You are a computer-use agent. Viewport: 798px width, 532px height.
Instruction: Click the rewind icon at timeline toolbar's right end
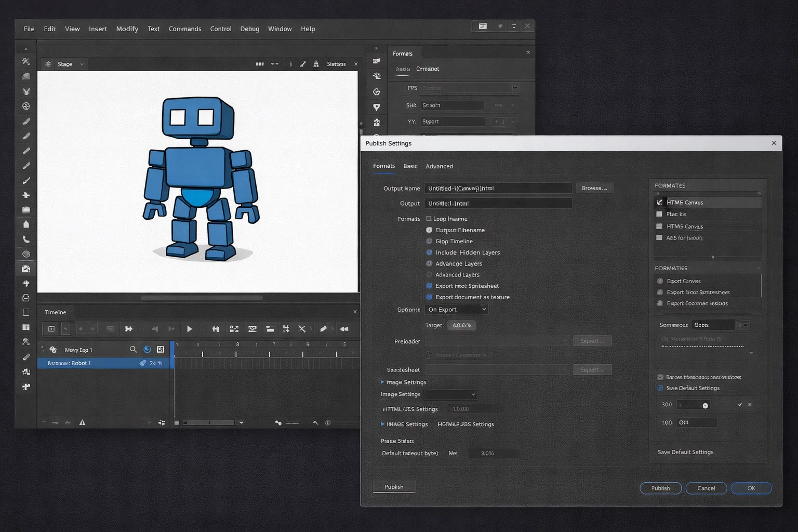coord(344,329)
